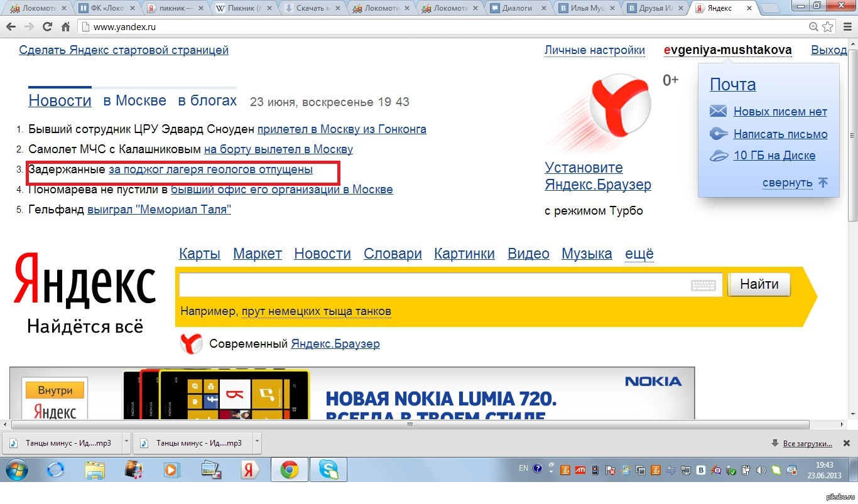The image size is (858, 504).
Task: Open the Chrome menu icon
Action: 845,27
